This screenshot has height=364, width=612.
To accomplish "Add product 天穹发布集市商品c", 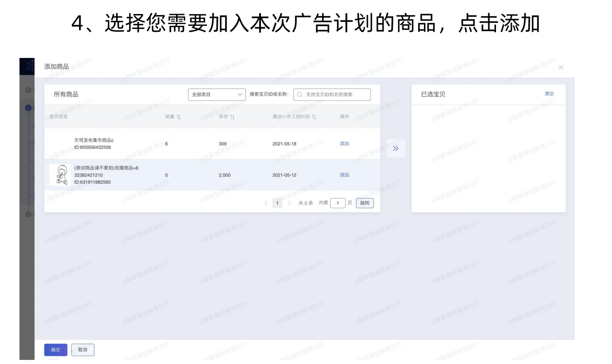I will point(344,144).
